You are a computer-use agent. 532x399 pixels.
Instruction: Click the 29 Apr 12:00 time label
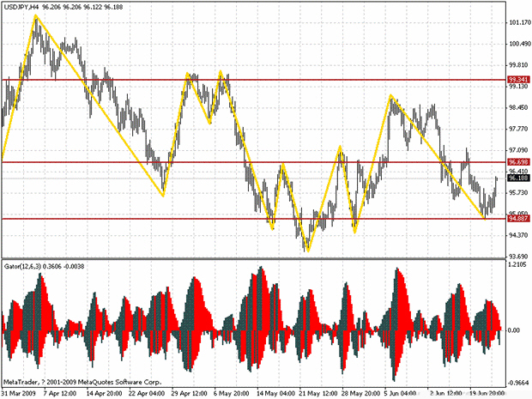(x=190, y=394)
